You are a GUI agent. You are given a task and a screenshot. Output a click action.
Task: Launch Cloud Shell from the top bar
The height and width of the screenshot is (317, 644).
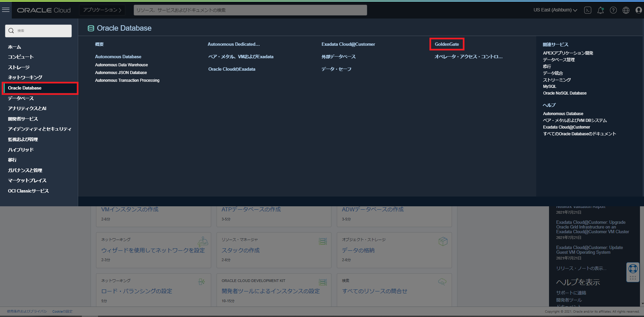click(x=587, y=10)
